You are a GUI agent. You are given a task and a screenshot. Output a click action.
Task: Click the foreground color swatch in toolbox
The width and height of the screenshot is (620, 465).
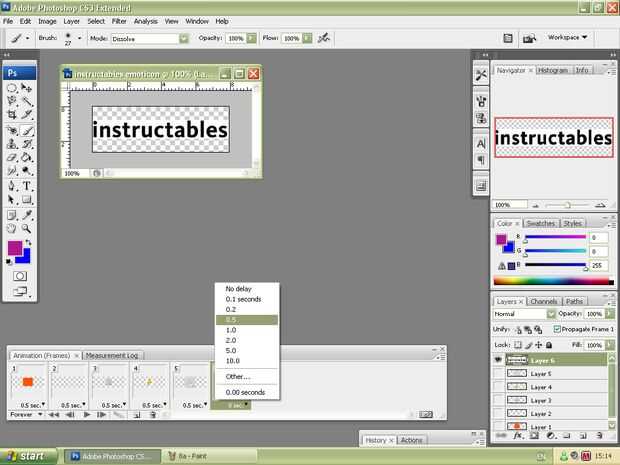(15, 248)
